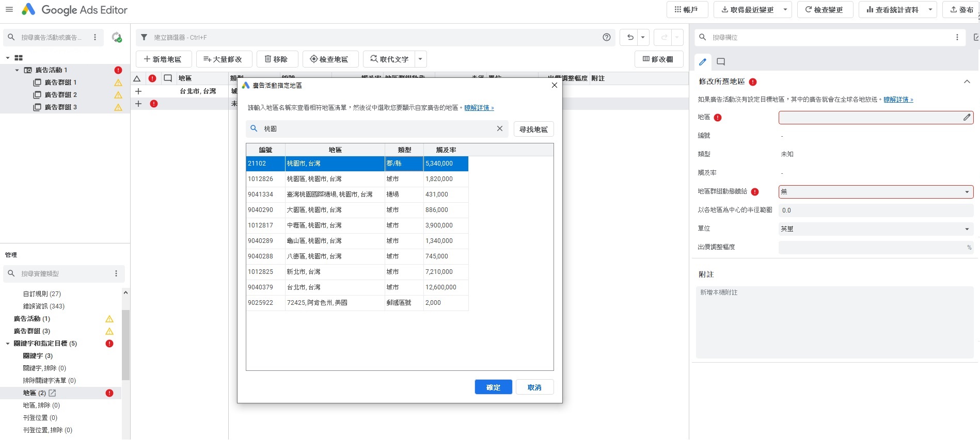Open the help question mark icon
This screenshot has height=440, width=980.
click(x=607, y=37)
